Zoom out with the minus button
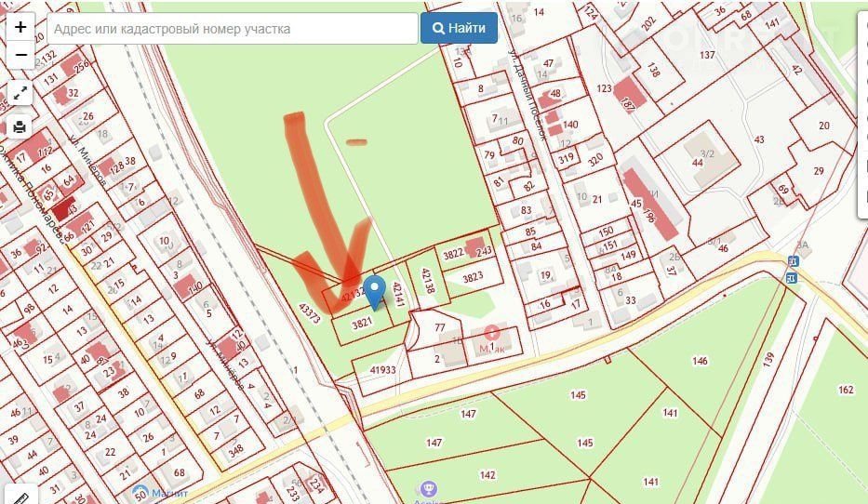Viewport: 868px width, 504px height. pyautogui.click(x=20, y=55)
